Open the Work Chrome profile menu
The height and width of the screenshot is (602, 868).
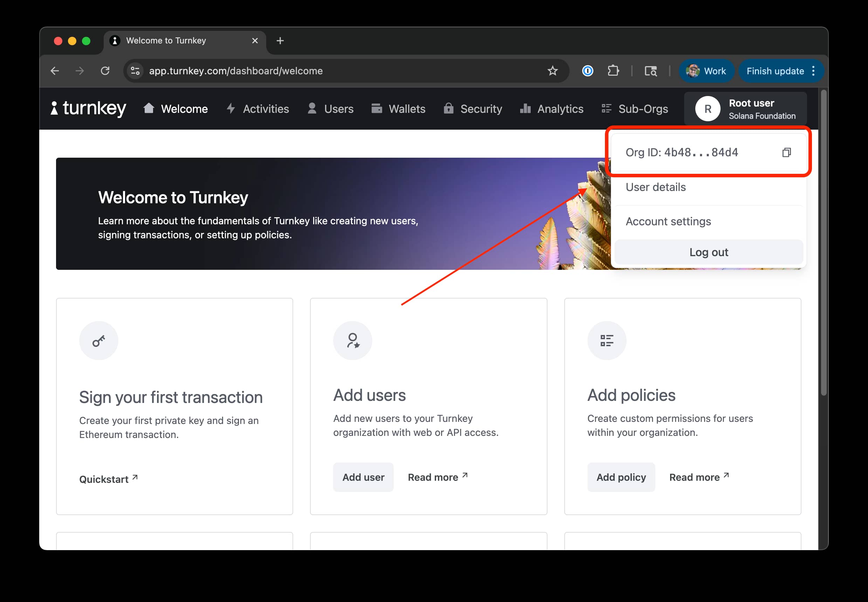coord(707,71)
